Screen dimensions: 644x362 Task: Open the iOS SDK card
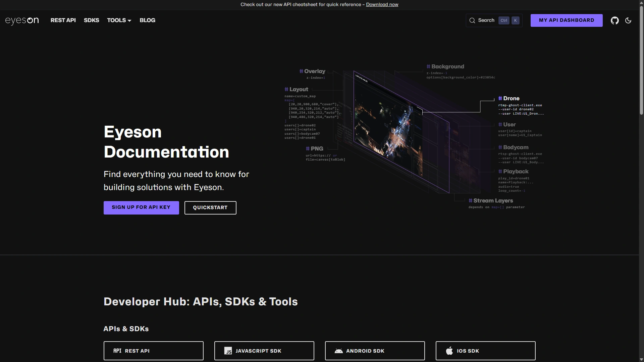(486, 351)
